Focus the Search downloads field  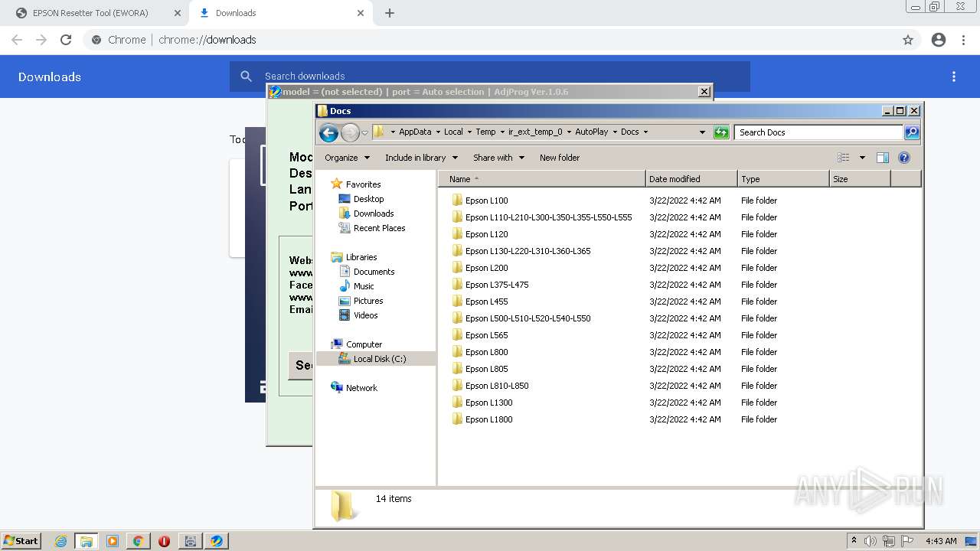coord(490,77)
